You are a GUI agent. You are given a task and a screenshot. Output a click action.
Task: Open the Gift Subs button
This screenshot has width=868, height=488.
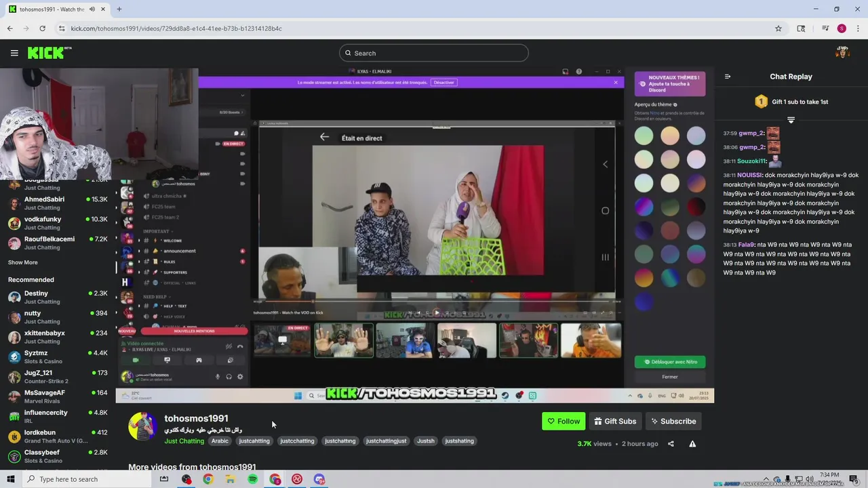coord(615,421)
